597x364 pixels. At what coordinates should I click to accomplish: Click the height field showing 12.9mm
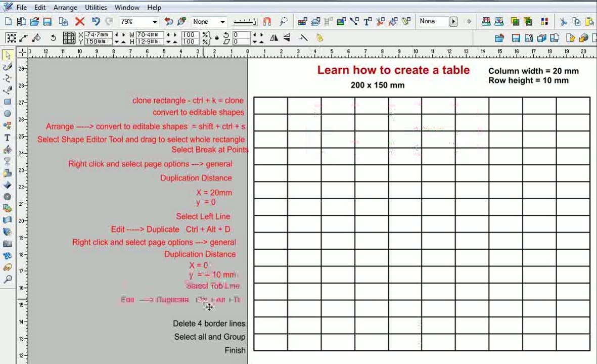click(x=150, y=41)
